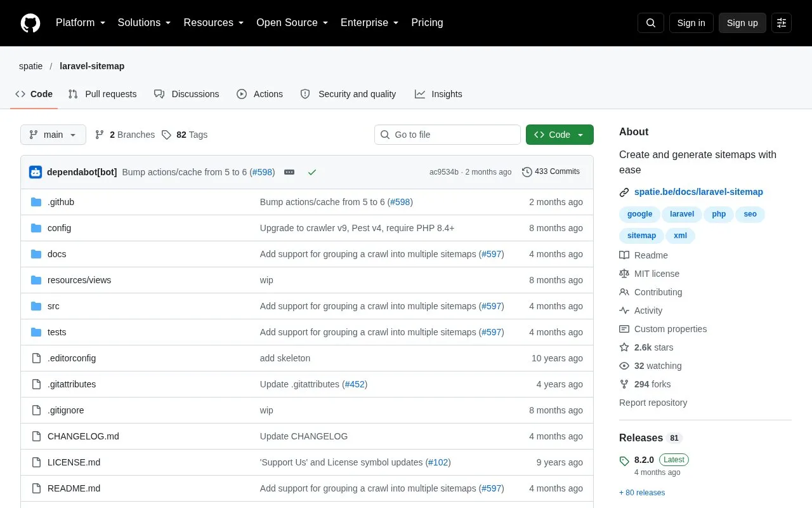The width and height of the screenshot is (812, 508).
Task: Open the resources/views folder
Action: tap(79, 280)
